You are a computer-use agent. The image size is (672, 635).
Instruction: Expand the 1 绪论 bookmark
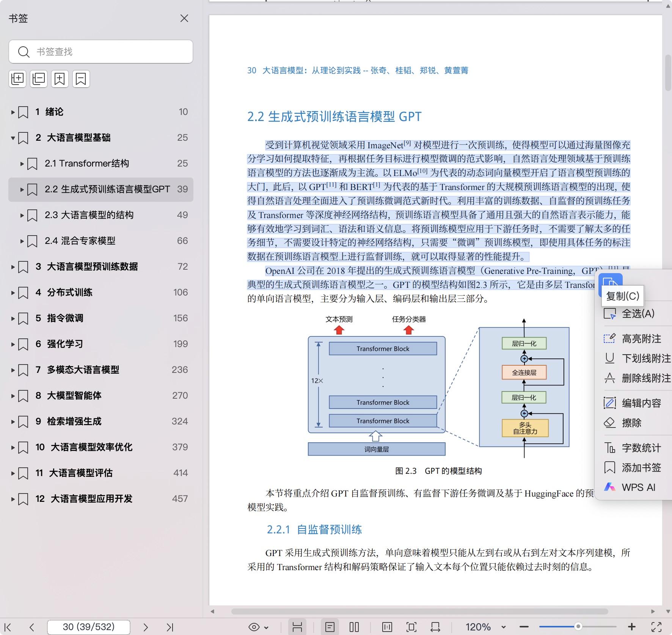(x=13, y=112)
